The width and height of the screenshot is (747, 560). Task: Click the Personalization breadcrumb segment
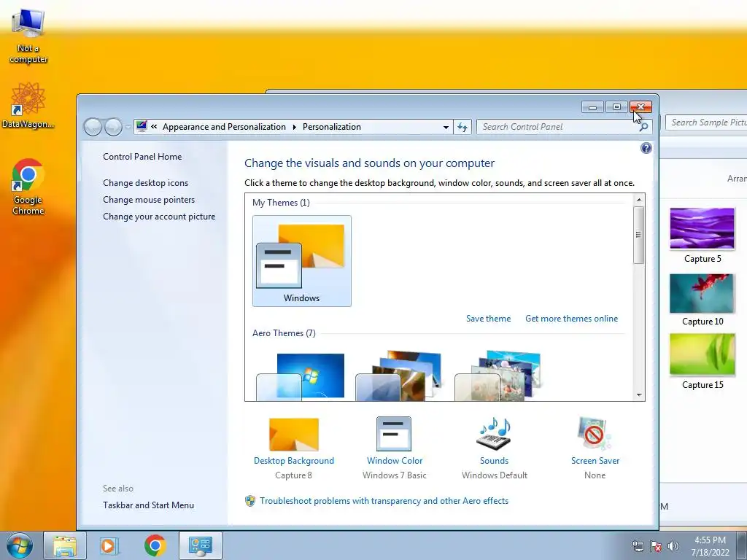click(332, 127)
